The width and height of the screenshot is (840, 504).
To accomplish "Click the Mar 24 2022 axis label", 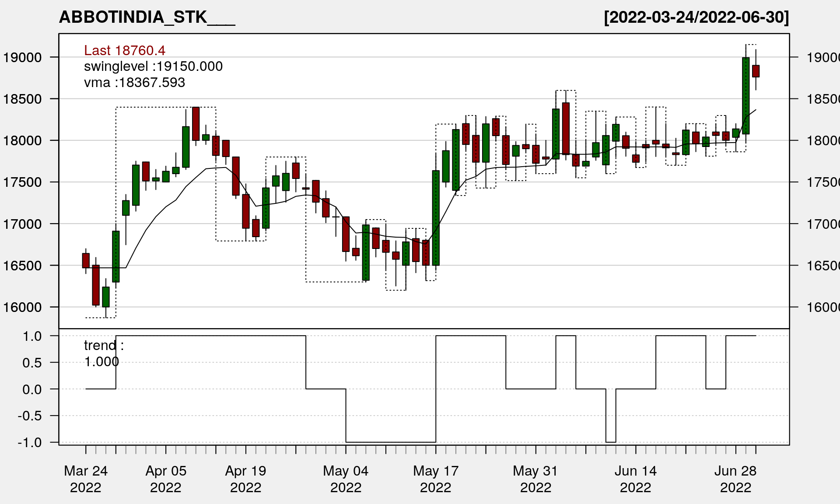I will (x=86, y=479).
